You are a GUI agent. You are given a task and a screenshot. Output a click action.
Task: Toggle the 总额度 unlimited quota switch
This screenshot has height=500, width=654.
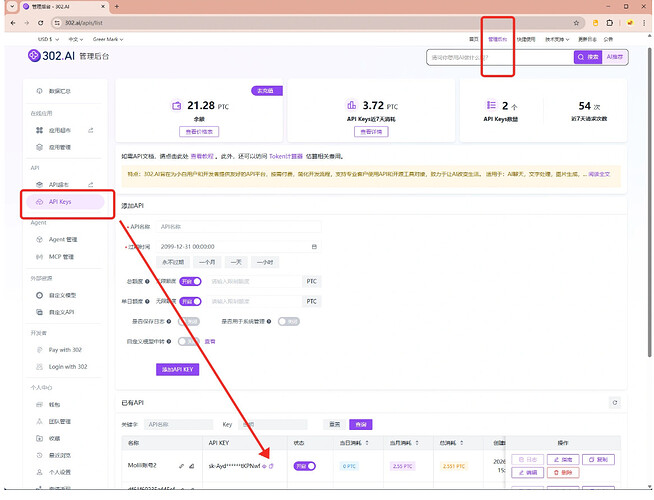click(x=190, y=281)
